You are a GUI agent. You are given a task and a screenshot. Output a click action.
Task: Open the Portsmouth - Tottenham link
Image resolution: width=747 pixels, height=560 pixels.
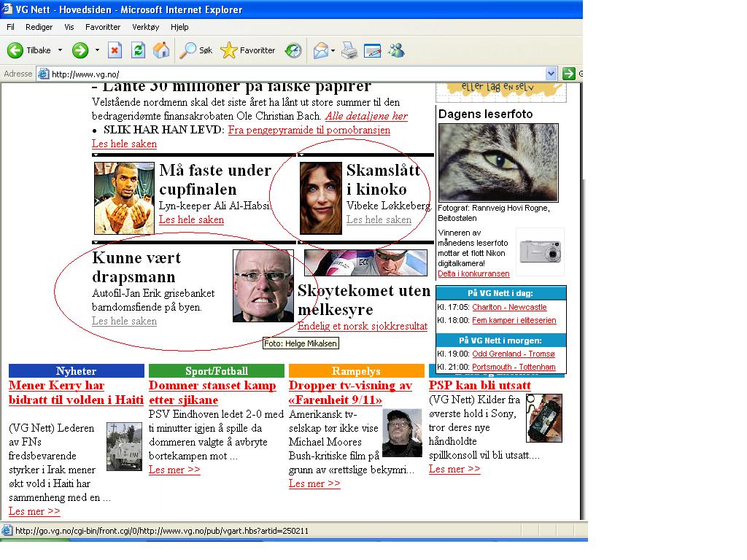(514, 367)
